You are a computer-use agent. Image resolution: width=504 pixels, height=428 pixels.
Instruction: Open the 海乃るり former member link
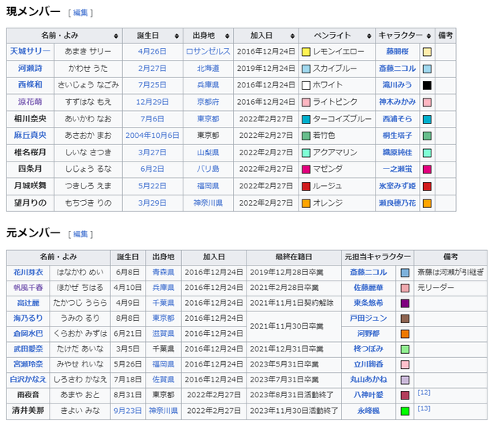click(28, 318)
